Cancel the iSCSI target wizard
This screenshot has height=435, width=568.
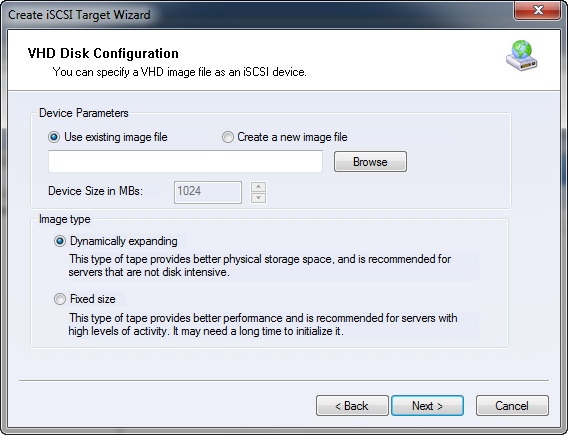[x=512, y=406]
